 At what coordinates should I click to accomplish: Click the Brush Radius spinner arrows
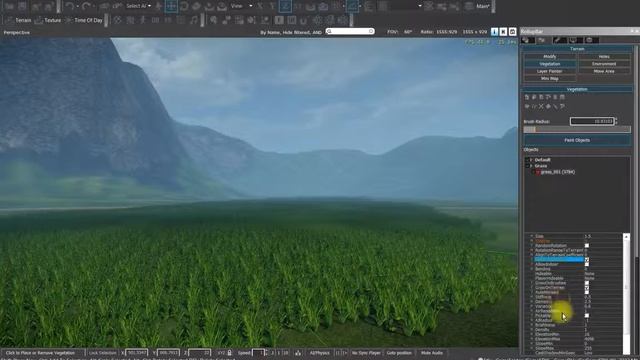point(616,121)
